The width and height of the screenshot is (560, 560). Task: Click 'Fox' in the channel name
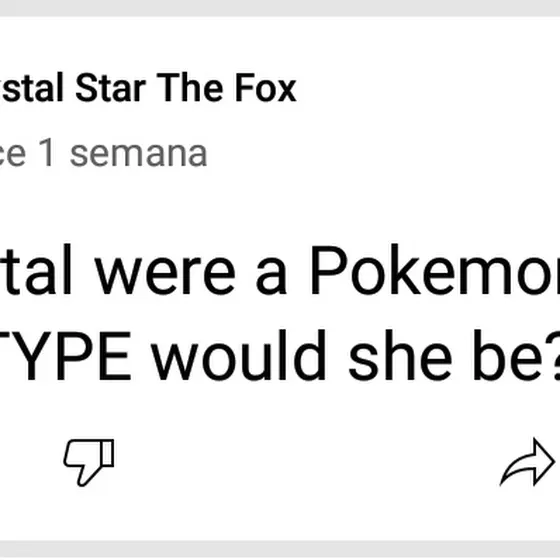pyautogui.click(x=265, y=88)
